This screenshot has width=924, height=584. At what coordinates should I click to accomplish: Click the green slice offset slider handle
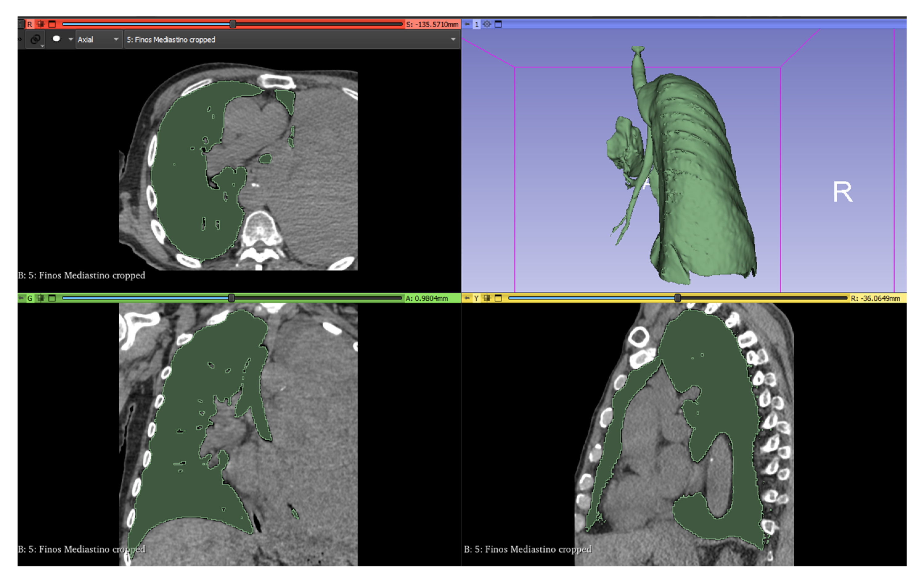click(231, 298)
